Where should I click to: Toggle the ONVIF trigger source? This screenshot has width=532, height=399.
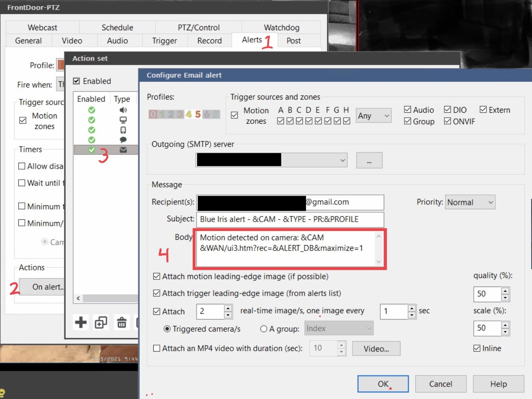(x=447, y=121)
